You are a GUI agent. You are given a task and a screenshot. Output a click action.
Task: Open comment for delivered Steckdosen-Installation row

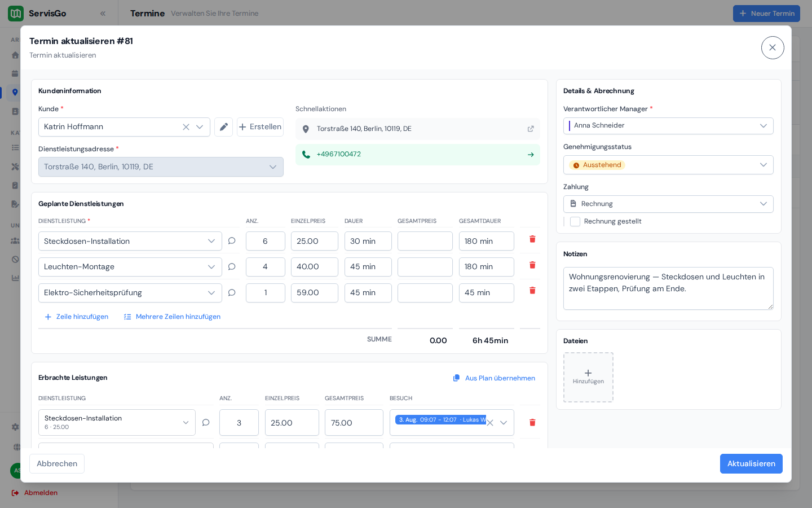pos(206,422)
